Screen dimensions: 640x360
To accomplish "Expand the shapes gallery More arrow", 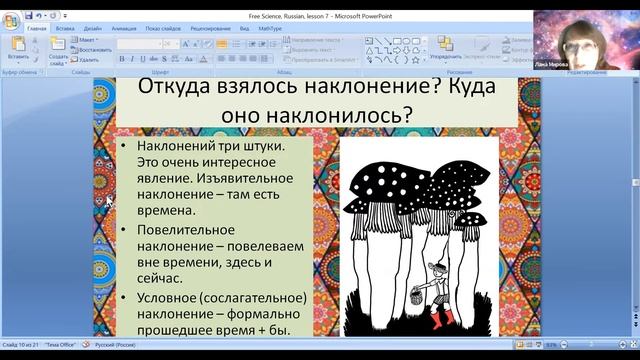I will click(424, 60).
